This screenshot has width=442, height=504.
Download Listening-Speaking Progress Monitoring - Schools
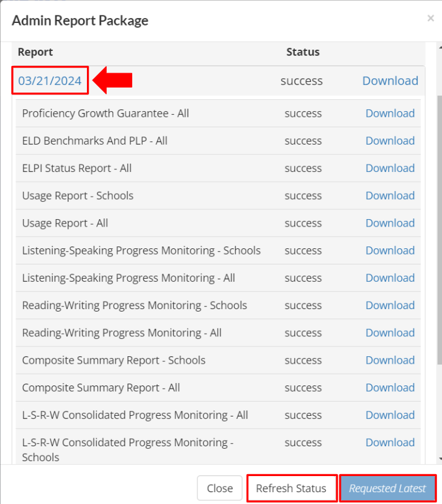coord(390,250)
